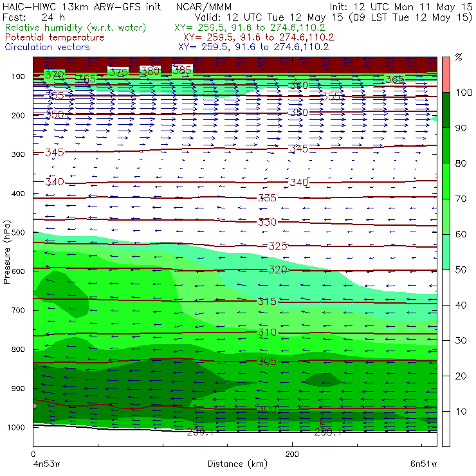Click the '90' colorbar scale label
476x476 pixels.
461,128
